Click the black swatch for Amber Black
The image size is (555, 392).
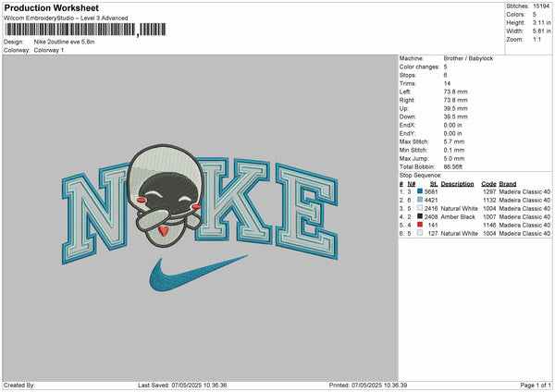pyautogui.click(x=420, y=216)
